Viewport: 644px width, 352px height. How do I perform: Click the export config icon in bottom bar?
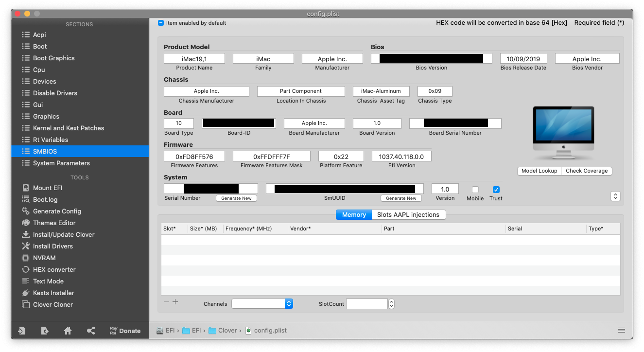click(x=45, y=331)
